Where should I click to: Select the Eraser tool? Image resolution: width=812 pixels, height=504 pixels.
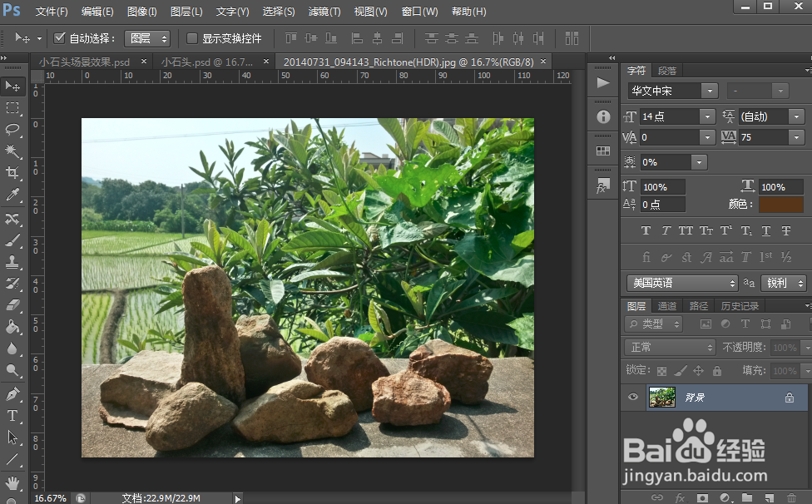point(12,304)
